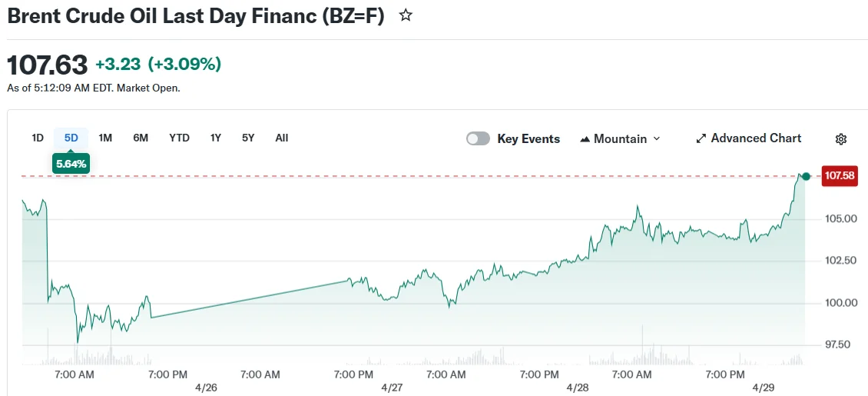The width and height of the screenshot is (868, 396).
Task: Click the Key Events label
Action: click(x=528, y=139)
